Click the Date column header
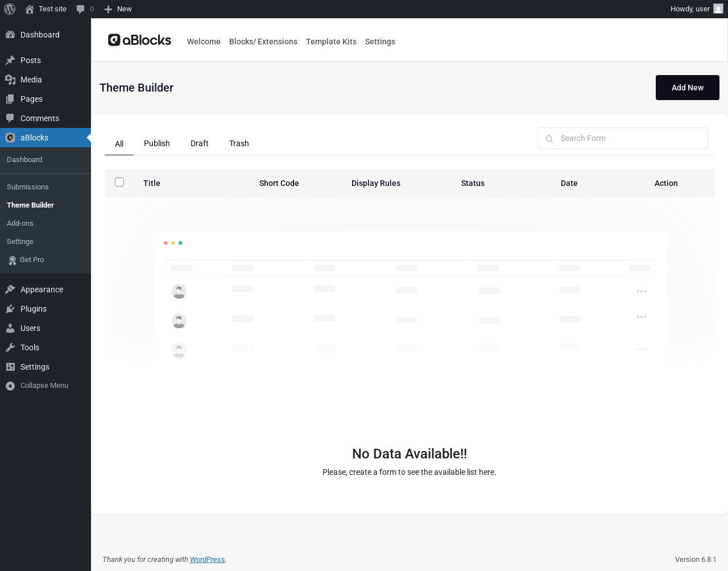 569,183
